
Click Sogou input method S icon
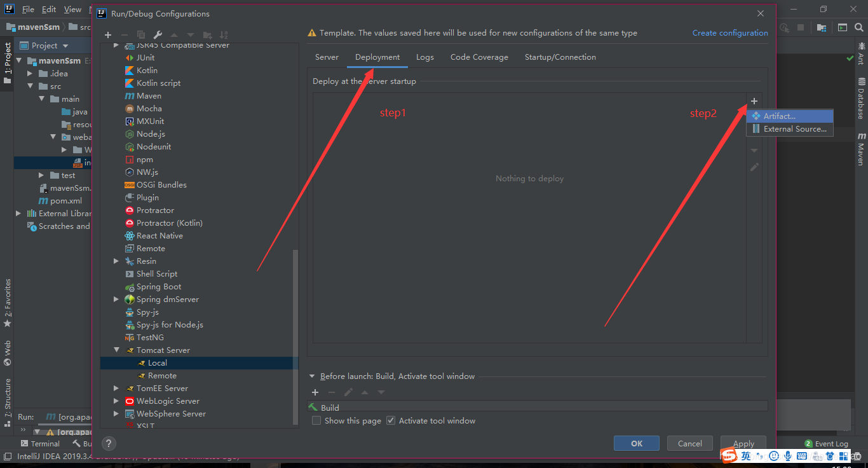point(728,456)
